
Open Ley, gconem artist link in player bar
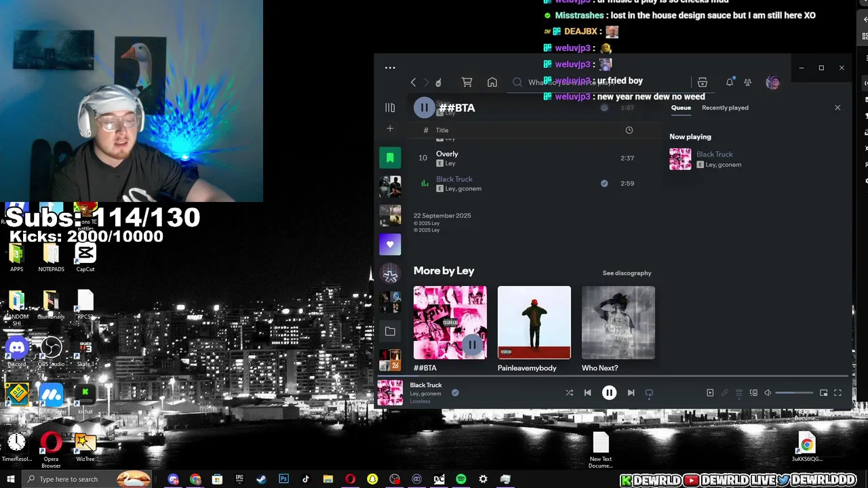[x=425, y=394]
